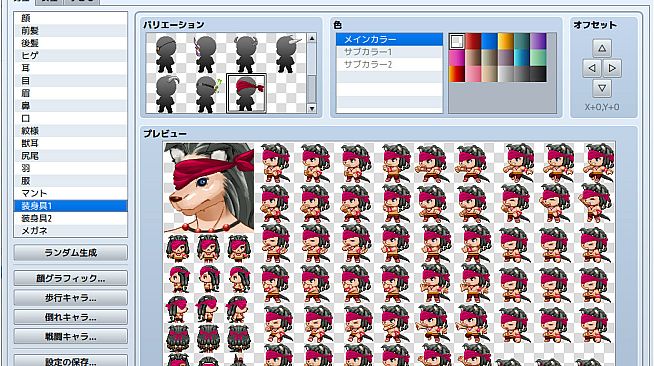Click the 戦闘キャラ... button
The image size is (654, 366).
point(70,336)
